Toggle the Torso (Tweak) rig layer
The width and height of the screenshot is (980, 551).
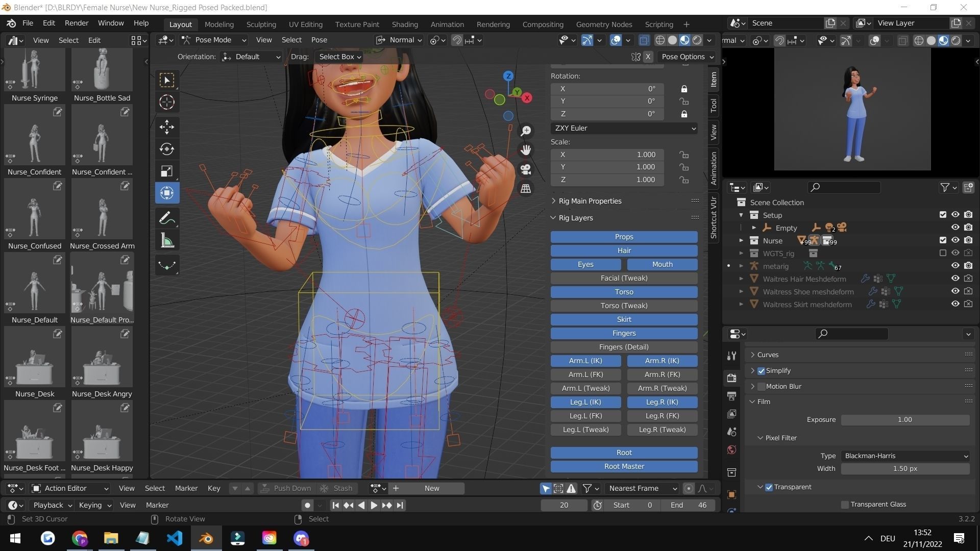point(624,306)
